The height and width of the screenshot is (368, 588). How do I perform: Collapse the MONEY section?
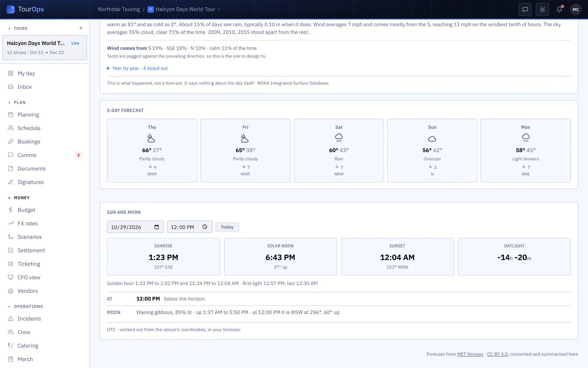[x=19, y=198]
